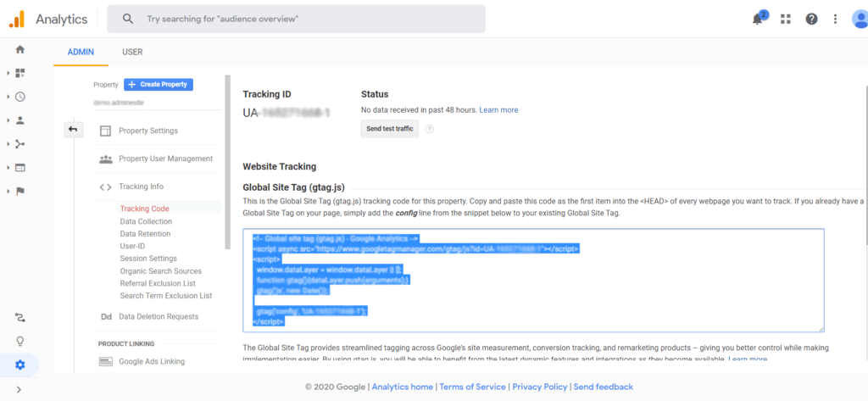Go to Home in left sidebar
This screenshot has width=868, height=401.
point(20,49)
